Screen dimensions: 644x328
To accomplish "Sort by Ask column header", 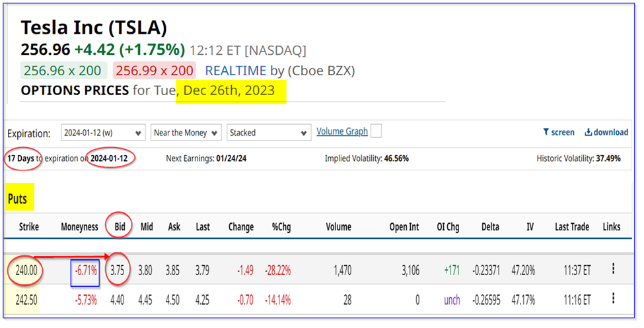I will pos(174,226).
